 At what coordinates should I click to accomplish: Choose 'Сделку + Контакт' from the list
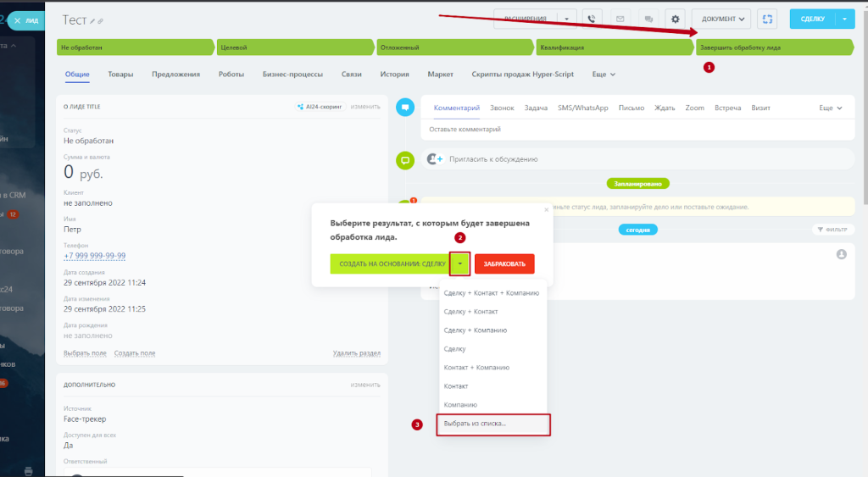(465, 312)
